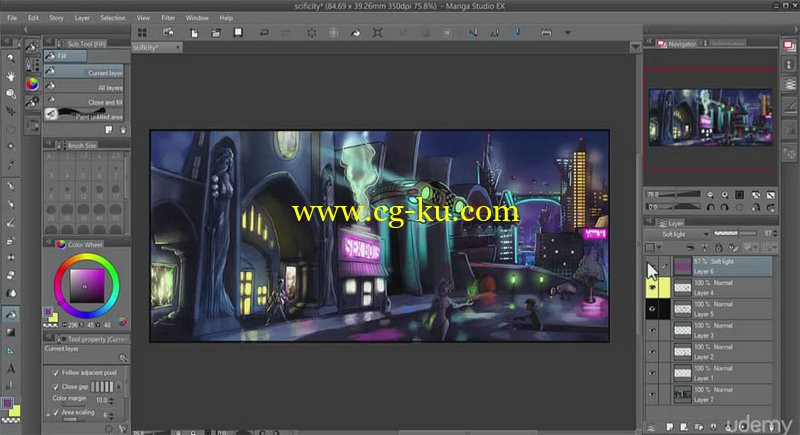Open the Selection menu

click(113, 18)
